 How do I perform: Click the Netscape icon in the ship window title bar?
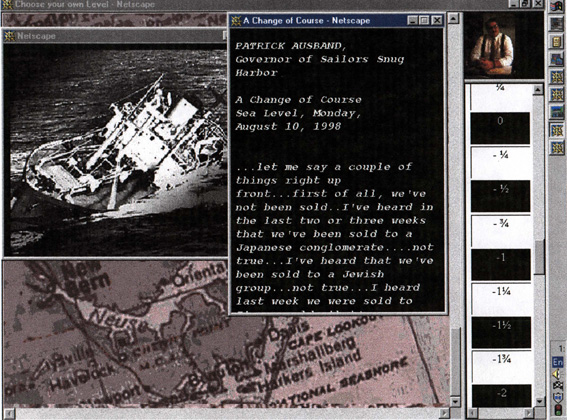[9, 36]
